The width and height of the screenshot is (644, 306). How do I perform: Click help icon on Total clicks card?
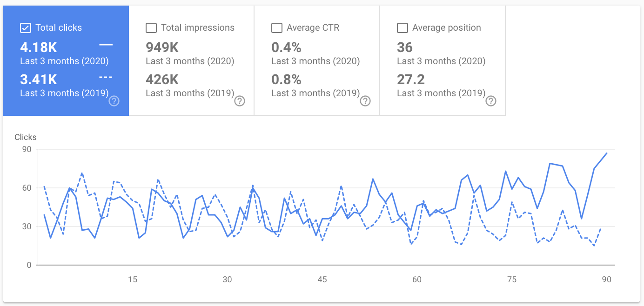click(x=114, y=100)
